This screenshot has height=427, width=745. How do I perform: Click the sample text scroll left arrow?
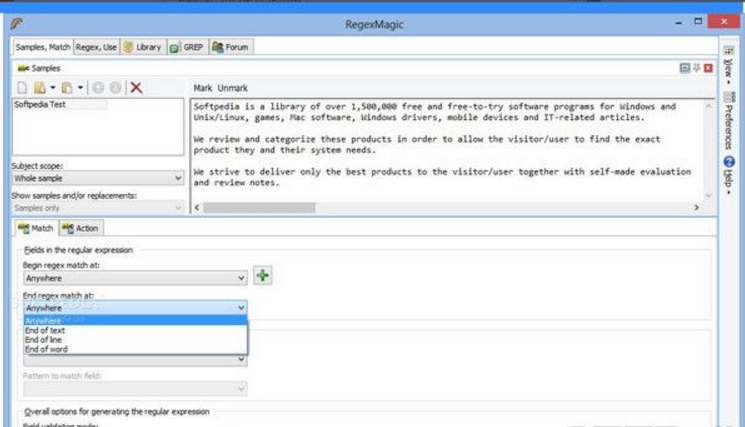click(x=197, y=208)
